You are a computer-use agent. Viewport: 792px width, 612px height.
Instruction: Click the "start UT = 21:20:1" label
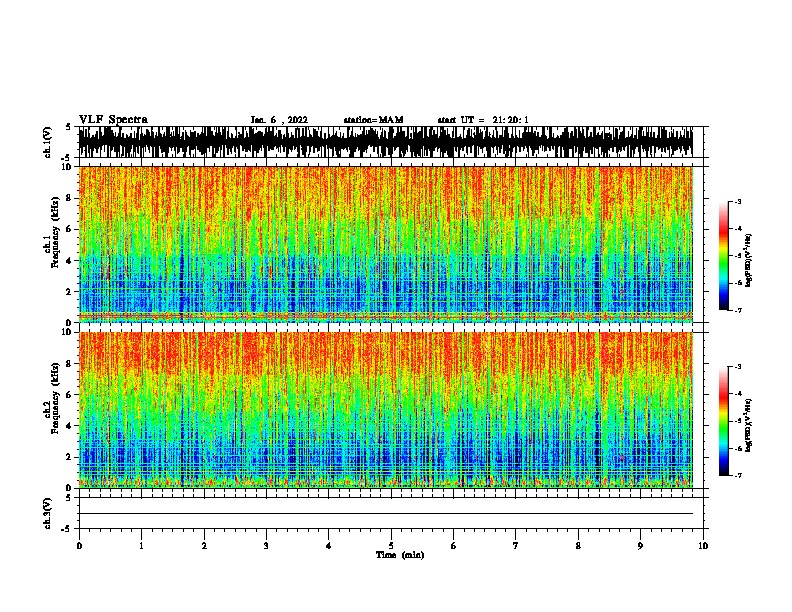pyautogui.click(x=482, y=120)
